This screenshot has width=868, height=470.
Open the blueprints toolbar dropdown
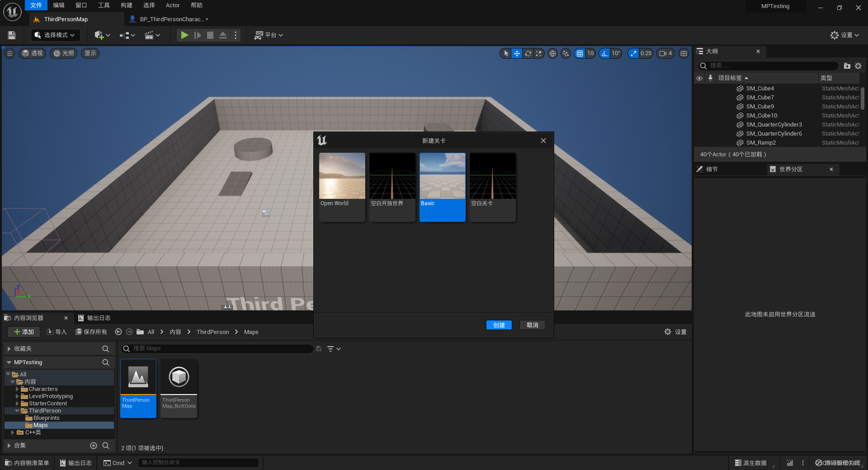[127, 35]
